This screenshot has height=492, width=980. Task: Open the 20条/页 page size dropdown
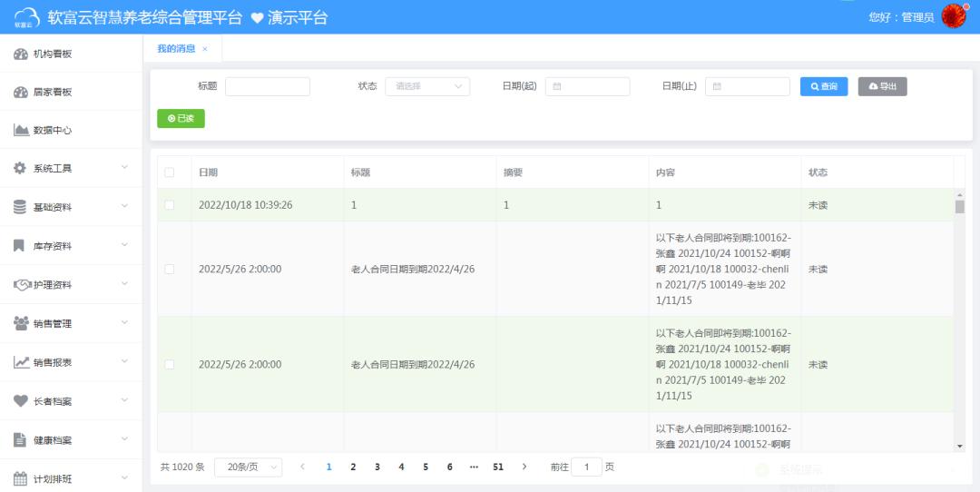click(x=248, y=467)
